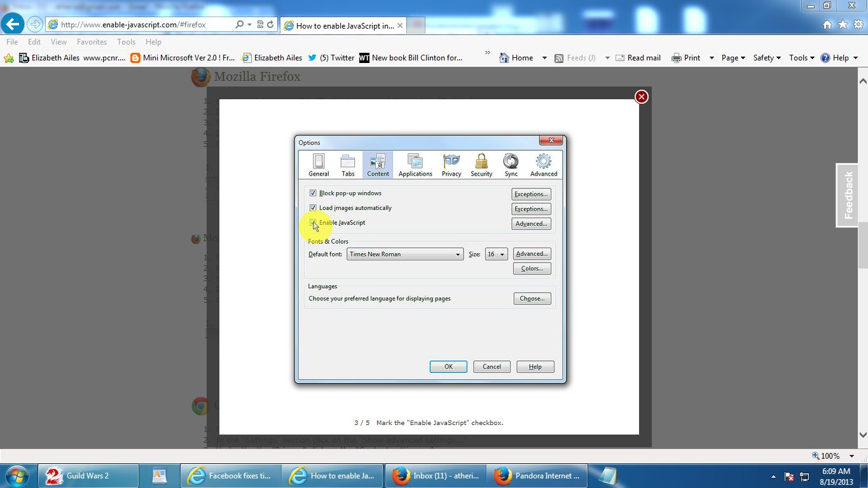Image resolution: width=868 pixels, height=488 pixels.
Task: Close the How to enable JavaScript tab
Action: [x=400, y=25]
